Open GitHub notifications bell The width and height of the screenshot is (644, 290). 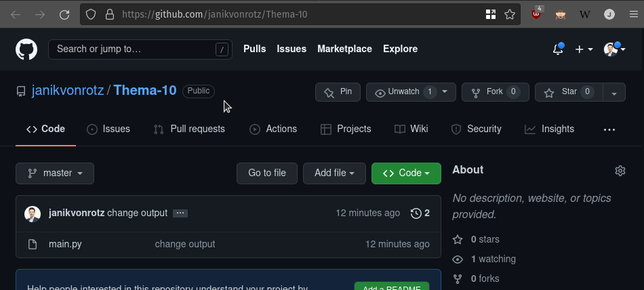[558, 49]
